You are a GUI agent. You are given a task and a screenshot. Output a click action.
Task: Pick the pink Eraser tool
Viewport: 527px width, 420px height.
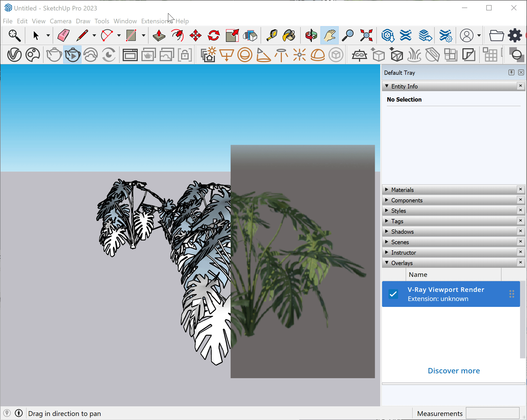click(63, 36)
